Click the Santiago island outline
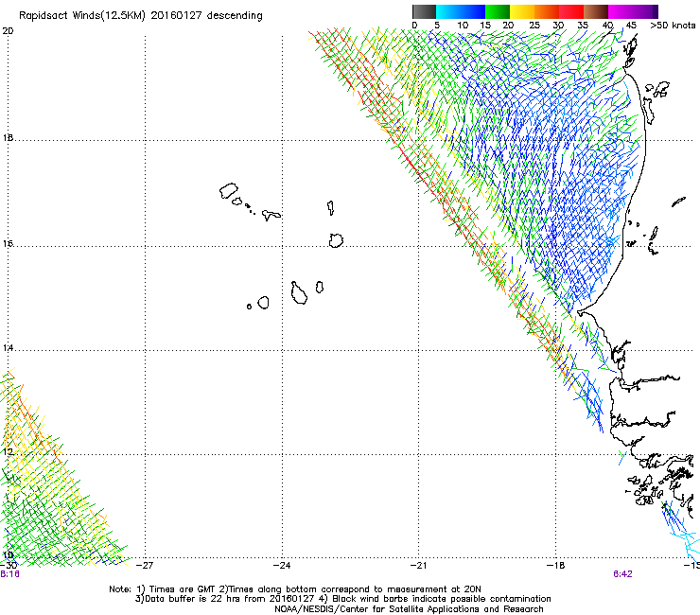Image resolution: width=700 pixels, height=615 pixels. pos(299,293)
